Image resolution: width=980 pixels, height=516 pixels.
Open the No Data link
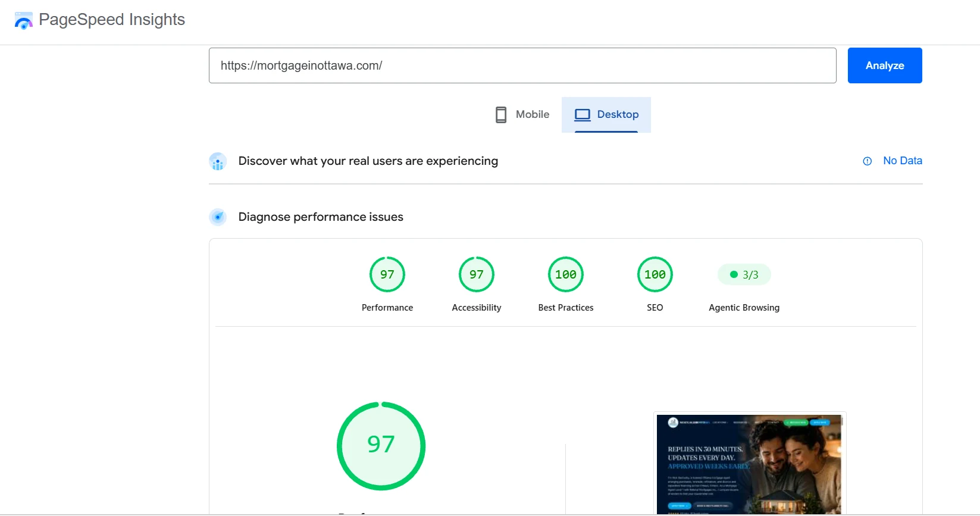point(903,161)
